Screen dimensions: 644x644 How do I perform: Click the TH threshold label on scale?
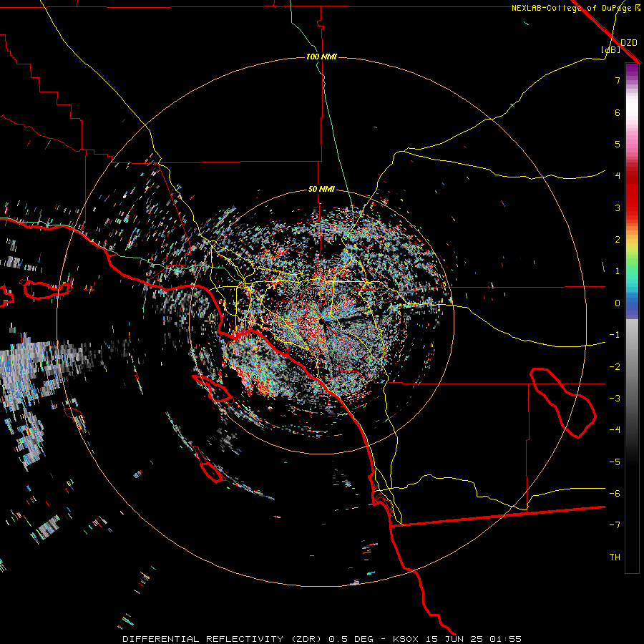(x=615, y=557)
